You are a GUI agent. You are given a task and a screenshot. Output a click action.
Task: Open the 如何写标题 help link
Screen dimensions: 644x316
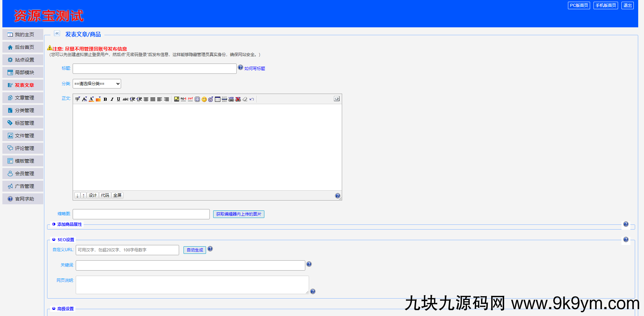(254, 69)
